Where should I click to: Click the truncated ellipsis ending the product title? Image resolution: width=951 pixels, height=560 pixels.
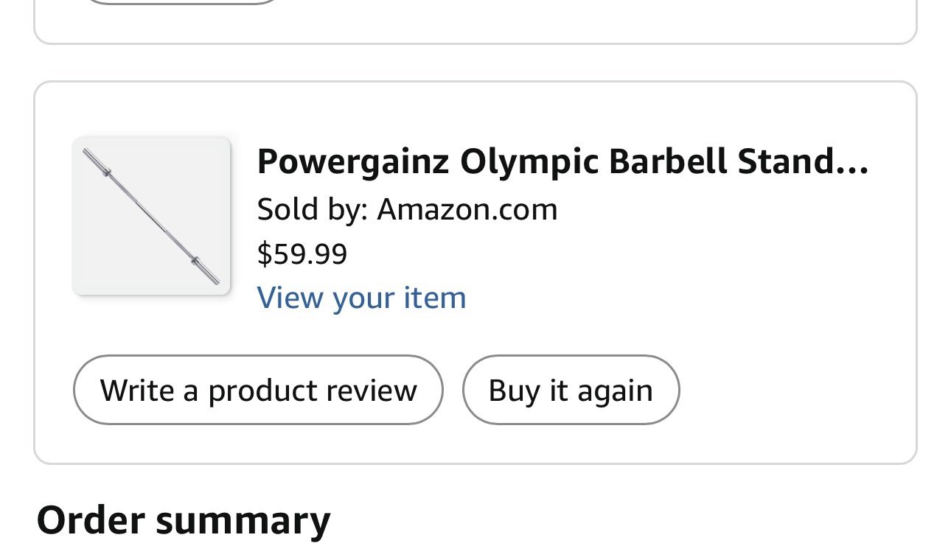854,164
